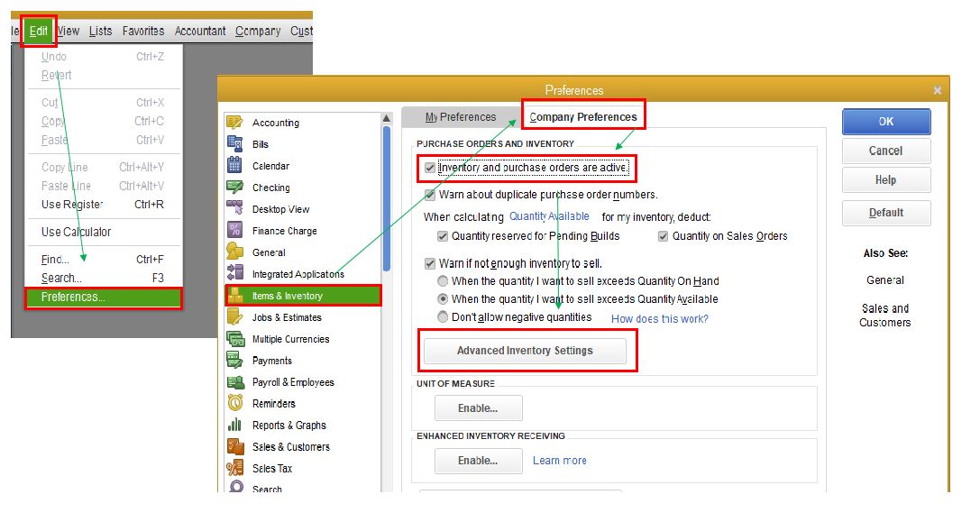Open Sales and Customers under Also See

click(885, 315)
